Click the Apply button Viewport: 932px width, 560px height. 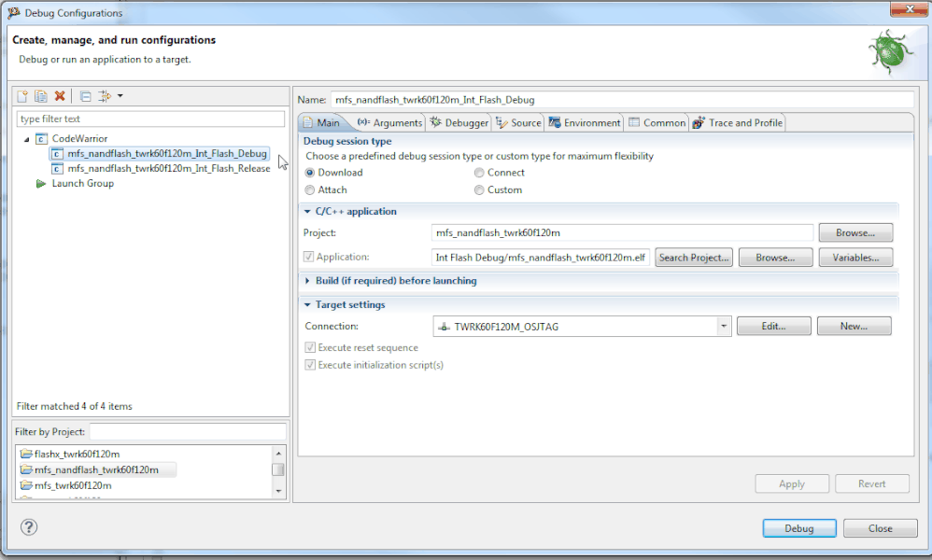click(x=792, y=484)
